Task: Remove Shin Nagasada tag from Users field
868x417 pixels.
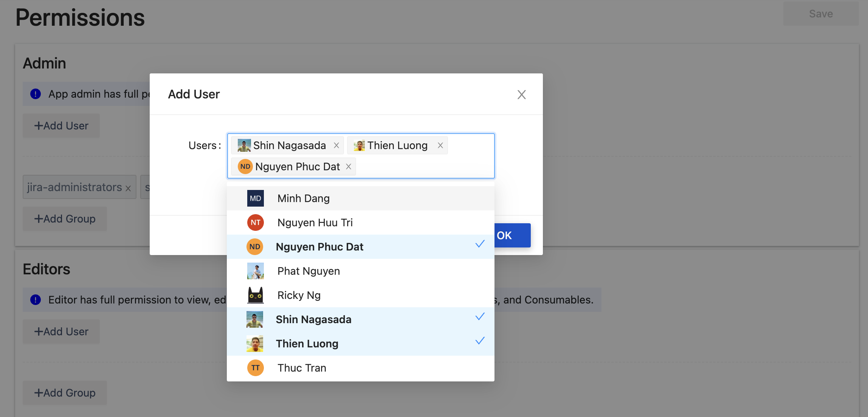Action: pyautogui.click(x=336, y=146)
